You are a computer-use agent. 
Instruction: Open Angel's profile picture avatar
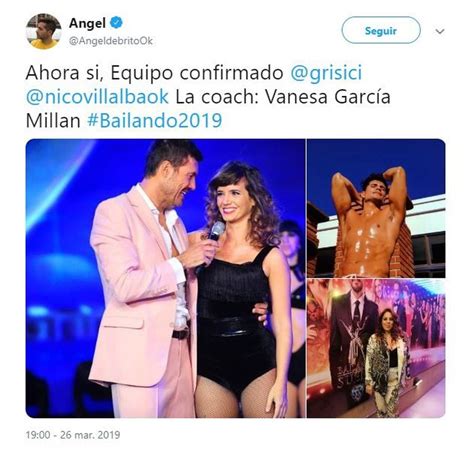point(44,31)
